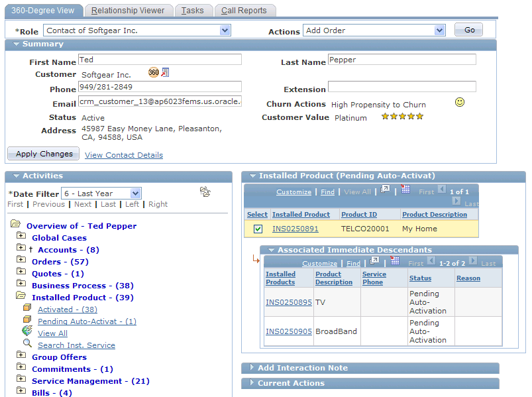Expand the Current Actions section

[252, 382]
